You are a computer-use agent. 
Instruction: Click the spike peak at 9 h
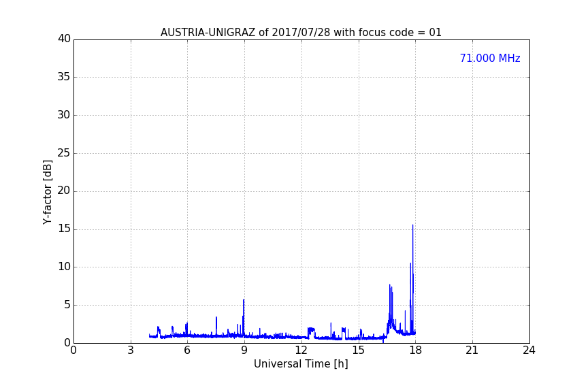[244, 300]
